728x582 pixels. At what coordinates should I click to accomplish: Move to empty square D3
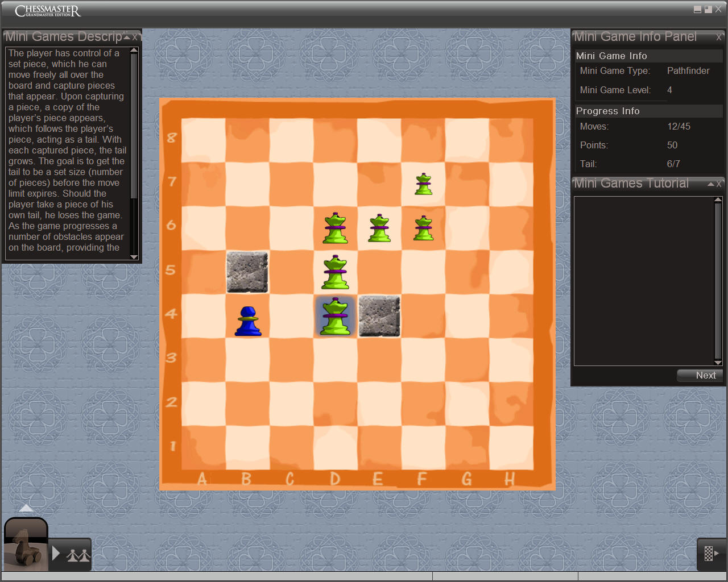click(x=336, y=360)
